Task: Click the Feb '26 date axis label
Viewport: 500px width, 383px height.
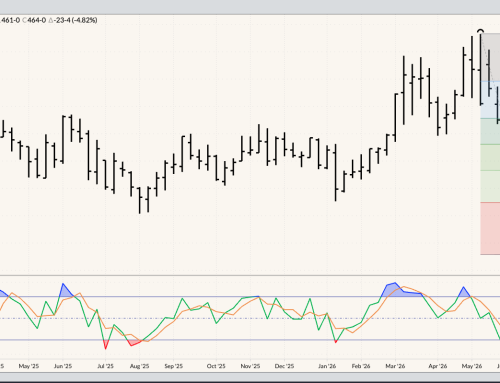Action: 361,366
